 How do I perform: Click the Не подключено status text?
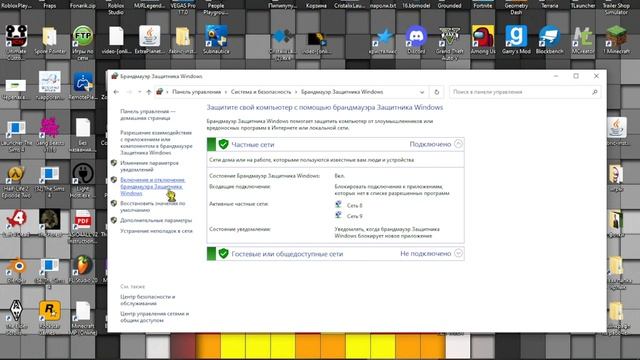point(426,253)
